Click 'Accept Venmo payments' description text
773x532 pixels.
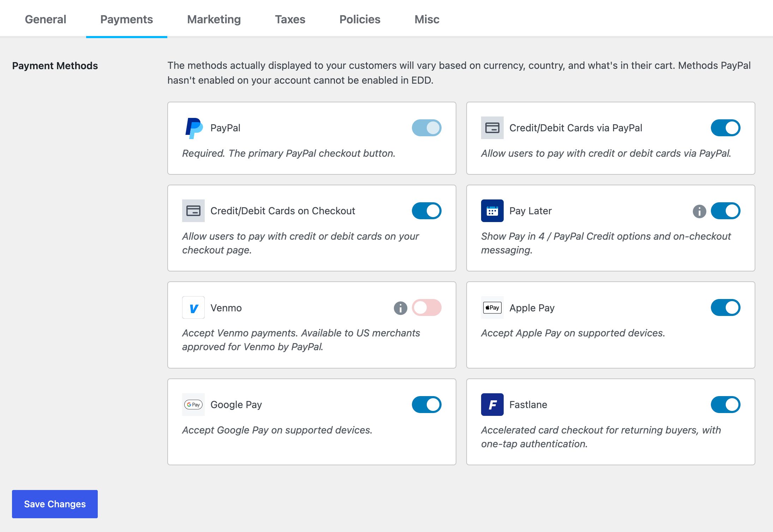301,340
